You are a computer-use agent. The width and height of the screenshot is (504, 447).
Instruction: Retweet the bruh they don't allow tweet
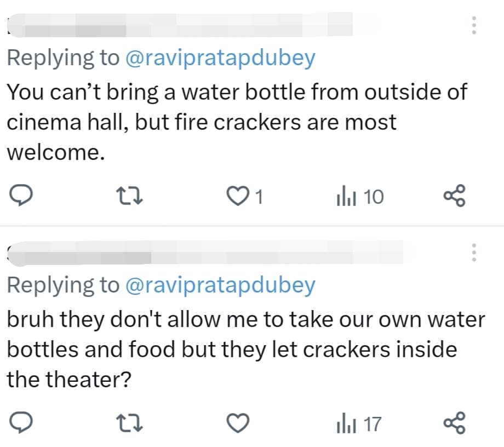tap(129, 423)
